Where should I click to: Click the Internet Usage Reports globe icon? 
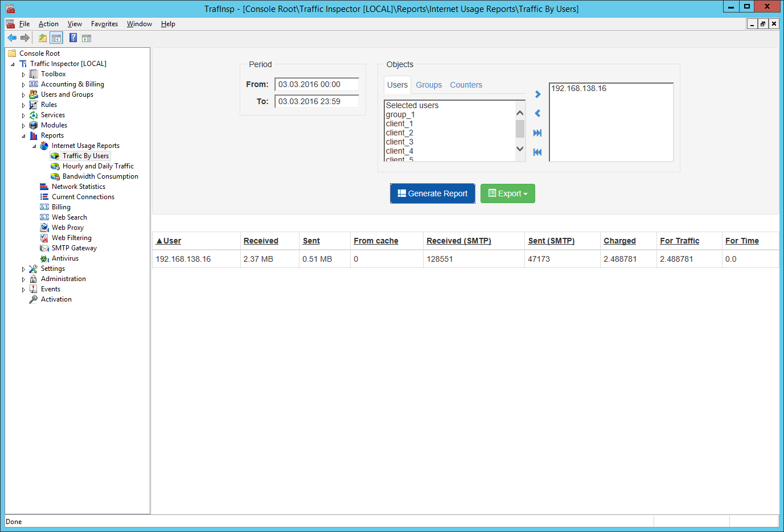[44, 146]
